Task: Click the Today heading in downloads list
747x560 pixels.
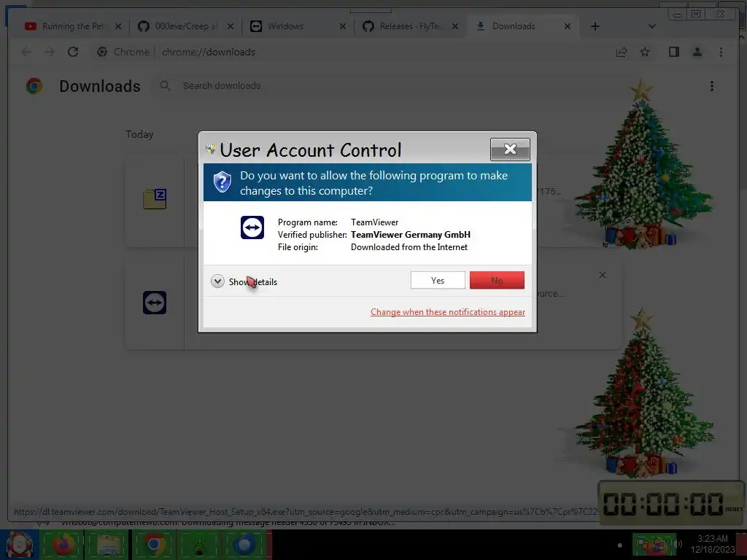Action: click(139, 134)
